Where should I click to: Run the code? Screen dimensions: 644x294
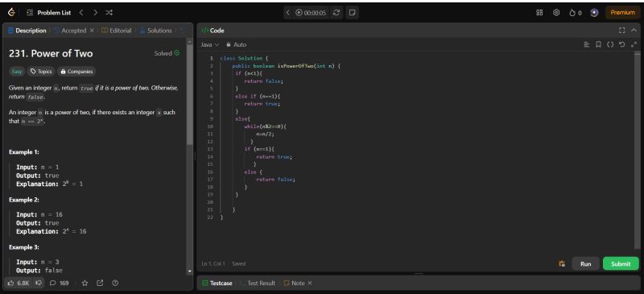click(x=586, y=263)
